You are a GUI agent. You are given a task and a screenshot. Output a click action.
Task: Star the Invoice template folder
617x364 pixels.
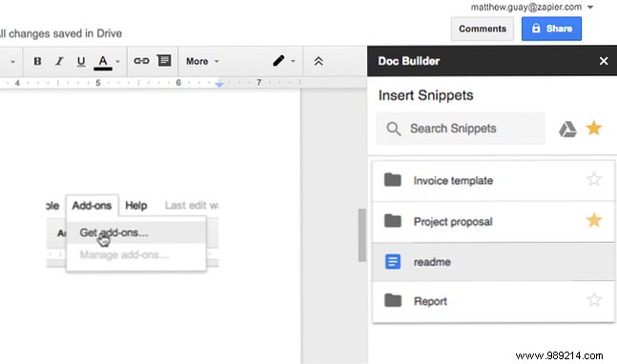pyautogui.click(x=594, y=179)
